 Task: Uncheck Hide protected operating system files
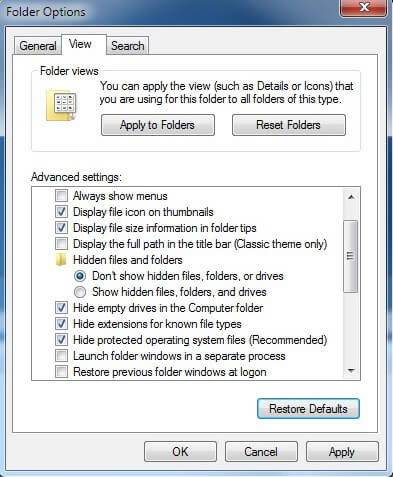click(x=61, y=340)
